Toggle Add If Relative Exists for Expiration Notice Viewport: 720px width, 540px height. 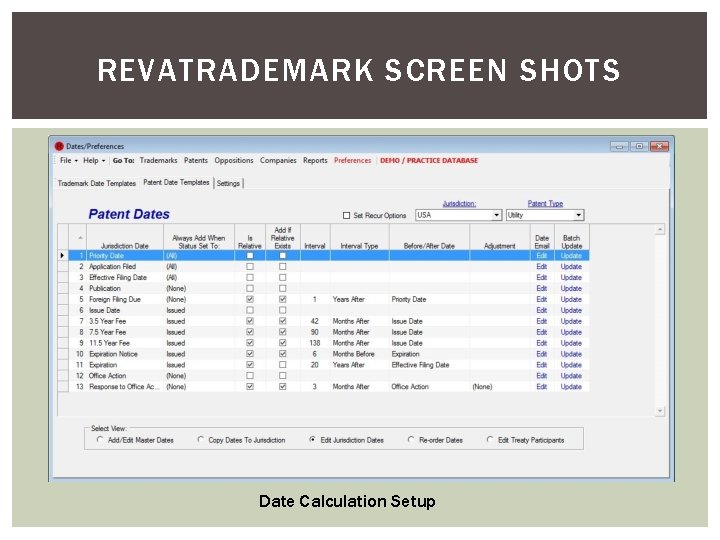pyautogui.click(x=282, y=354)
